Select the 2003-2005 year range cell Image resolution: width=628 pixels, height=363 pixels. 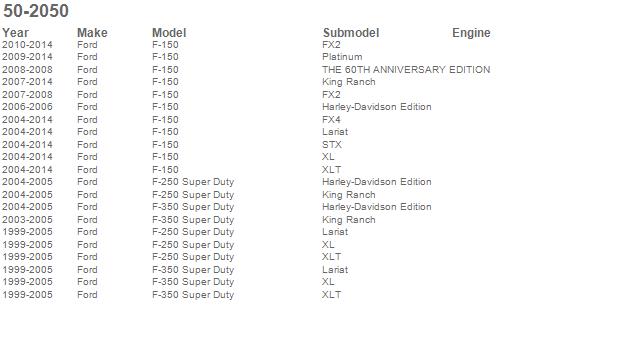click(x=27, y=220)
